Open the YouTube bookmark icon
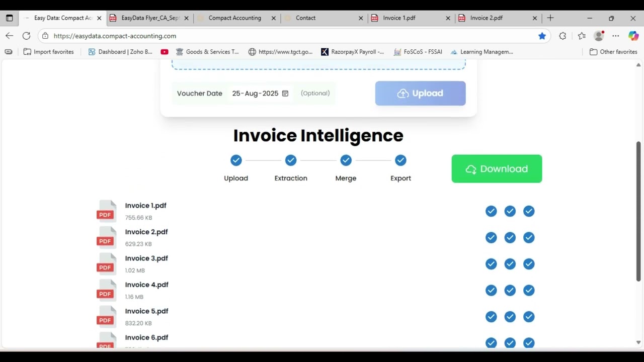 (165, 52)
